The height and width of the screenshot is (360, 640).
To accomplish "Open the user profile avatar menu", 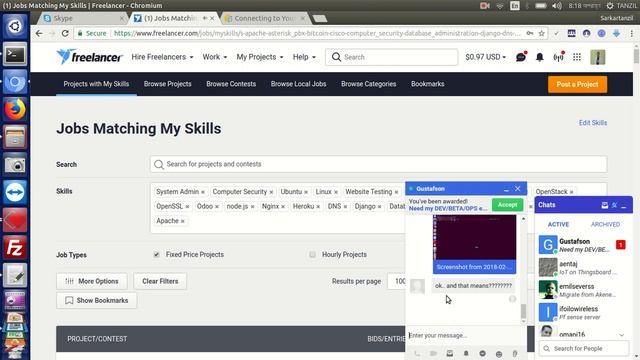I will pyautogui.click(x=598, y=57).
